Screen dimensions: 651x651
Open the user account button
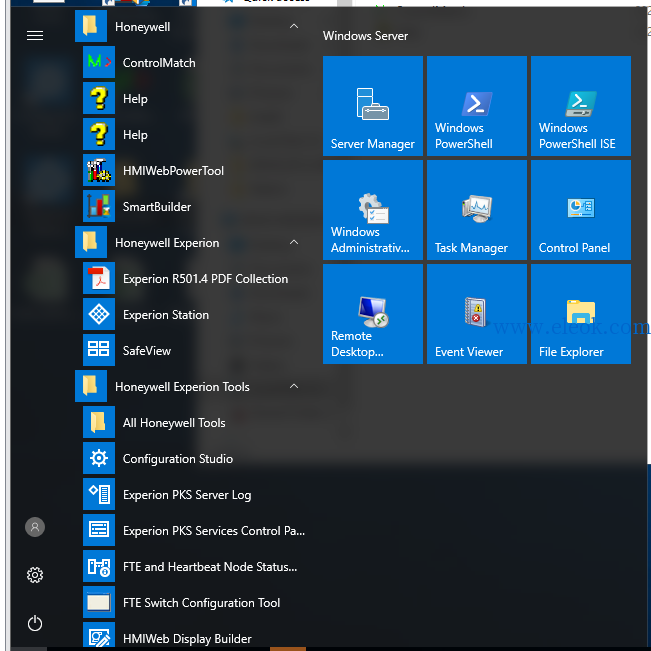pyautogui.click(x=35, y=527)
